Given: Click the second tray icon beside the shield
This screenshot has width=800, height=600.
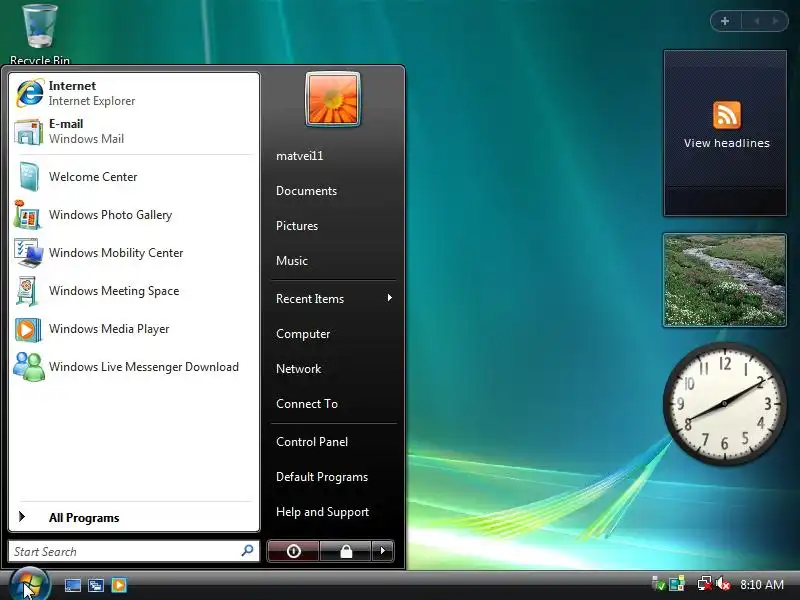Looking at the screenshot, I should (677, 584).
